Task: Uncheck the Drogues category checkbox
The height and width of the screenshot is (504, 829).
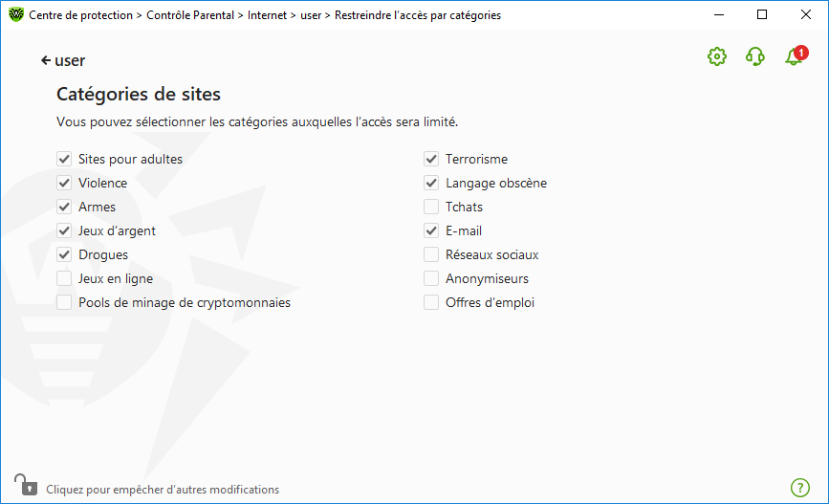Action: click(64, 254)
